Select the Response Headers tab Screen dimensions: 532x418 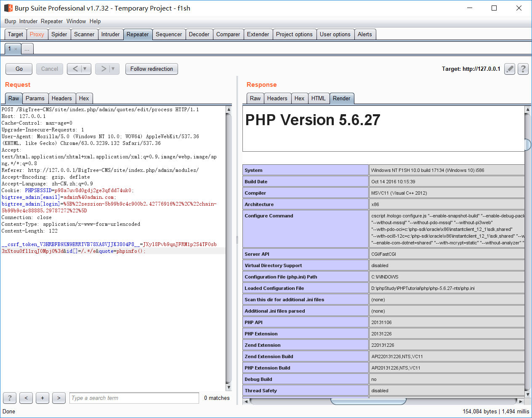(277, 99)
